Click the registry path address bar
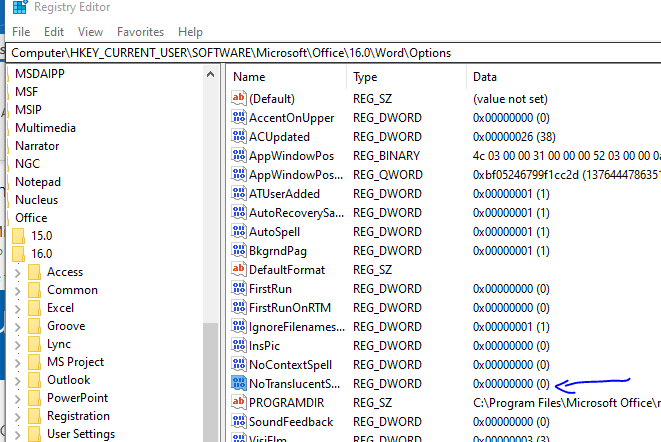 click(333, 53)
